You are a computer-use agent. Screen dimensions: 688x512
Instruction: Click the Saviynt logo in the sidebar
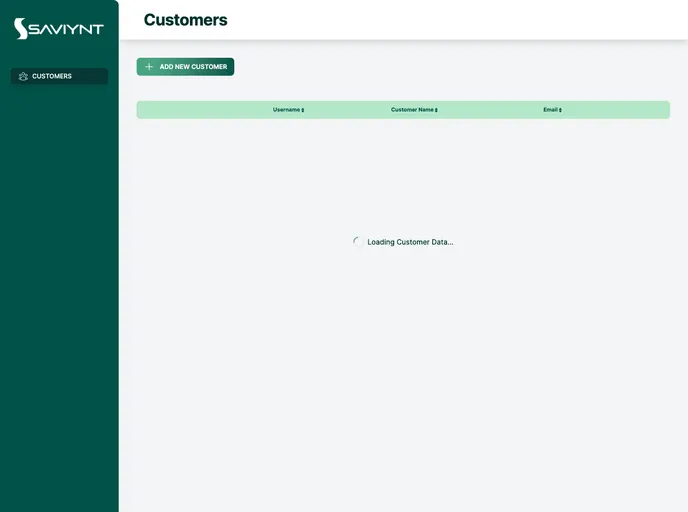[x=58, y=29]
